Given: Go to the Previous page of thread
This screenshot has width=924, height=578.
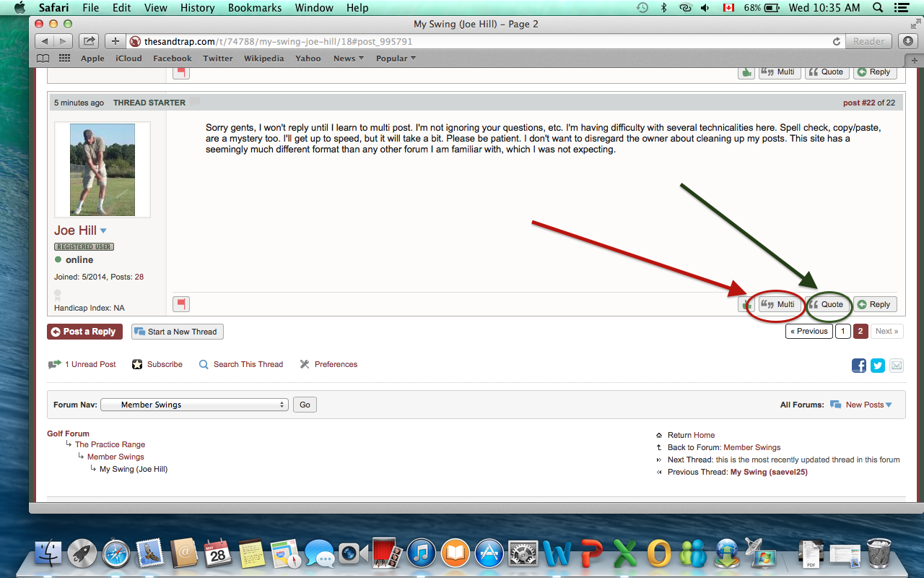Looking at the screenshot, I should pyautogui.click(x=808, y=331).
